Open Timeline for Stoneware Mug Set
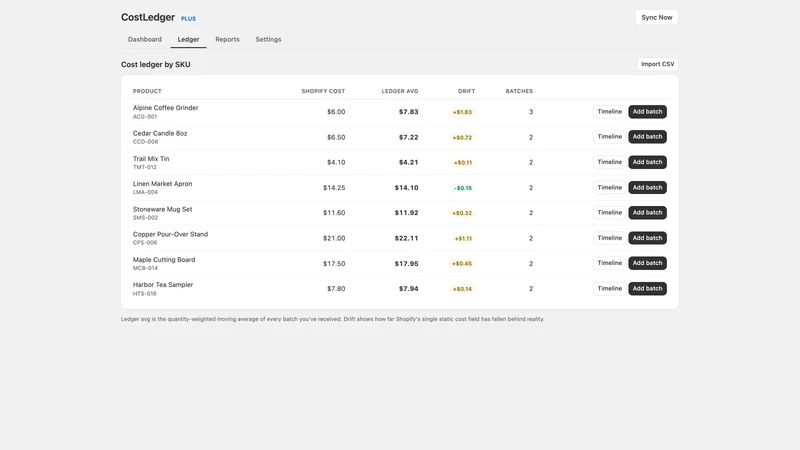Image resolution: width=800 pixels, height=450 pixels. 609,213
